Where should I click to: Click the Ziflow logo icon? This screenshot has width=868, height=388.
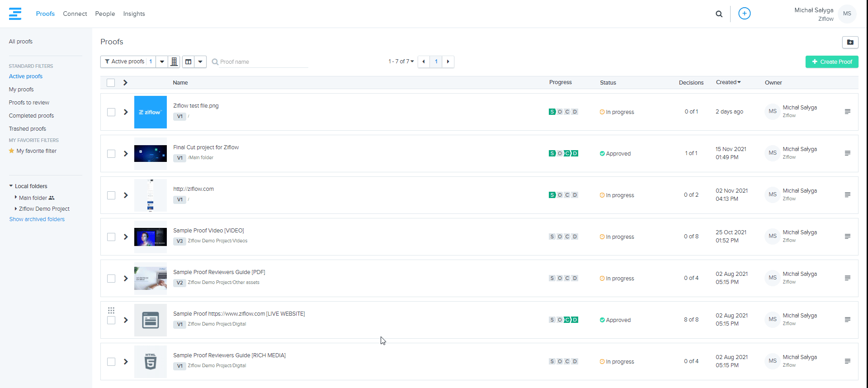(x=15, y=14)
